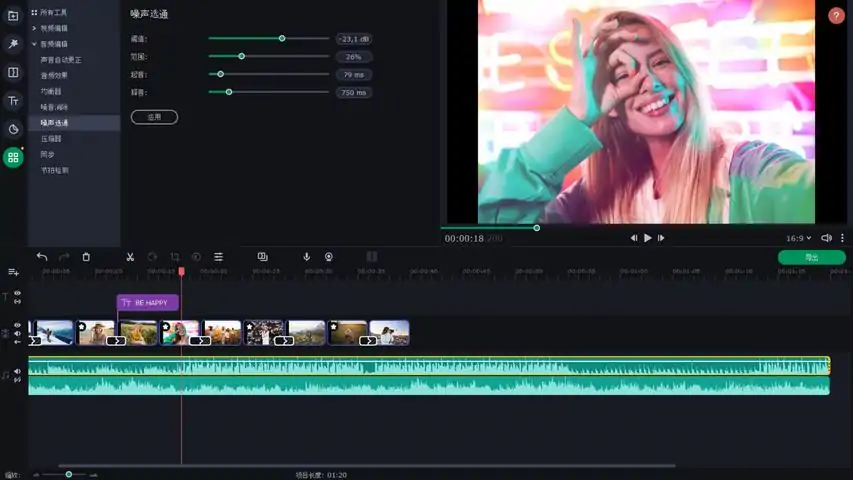
Task: Toggle audio track link icon
Action: click(17, 380)
